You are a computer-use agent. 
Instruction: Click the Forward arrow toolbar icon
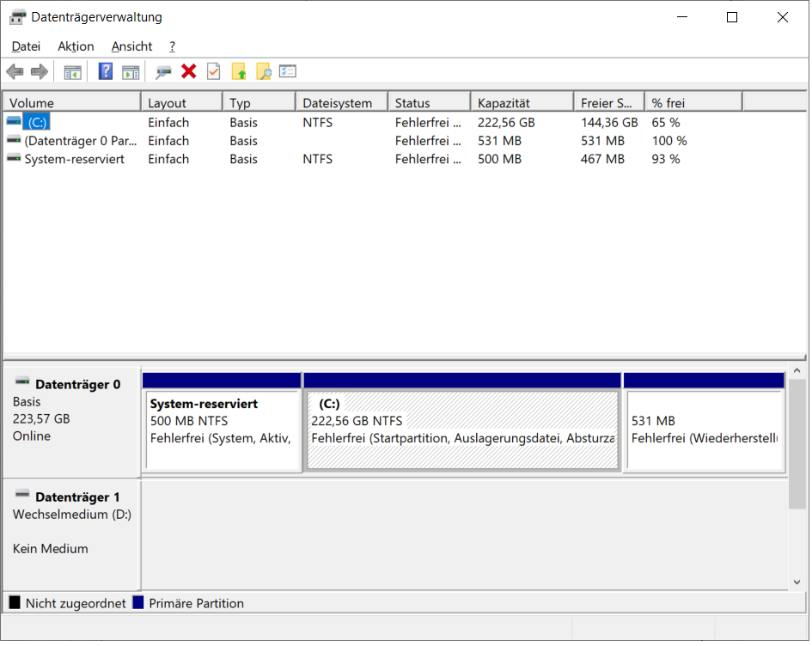pyautogui.click(x=40, y=71)
